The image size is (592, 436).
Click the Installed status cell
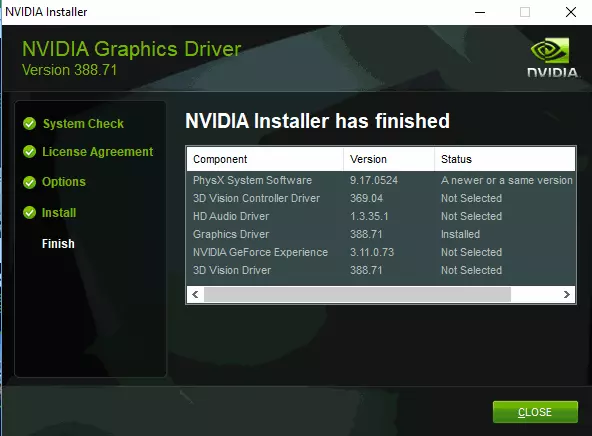point(460,234)
